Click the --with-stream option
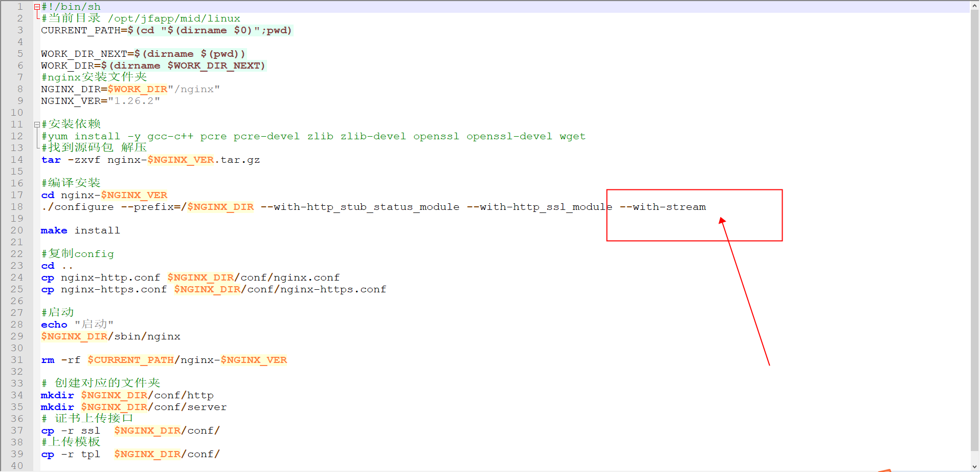Screen dimensions: 980x472 click(663, 207)
